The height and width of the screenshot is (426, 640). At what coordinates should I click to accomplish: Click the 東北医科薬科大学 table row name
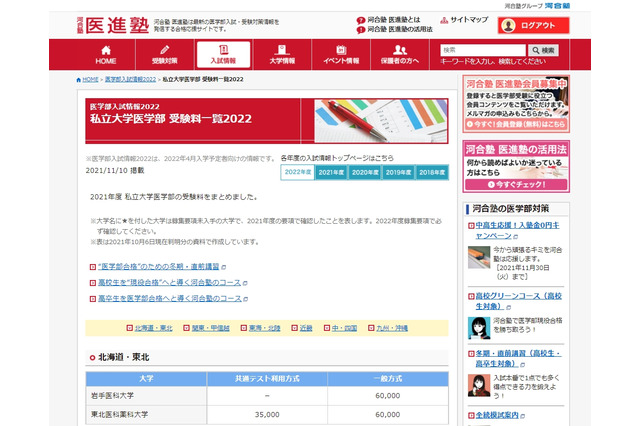(120, 415)
